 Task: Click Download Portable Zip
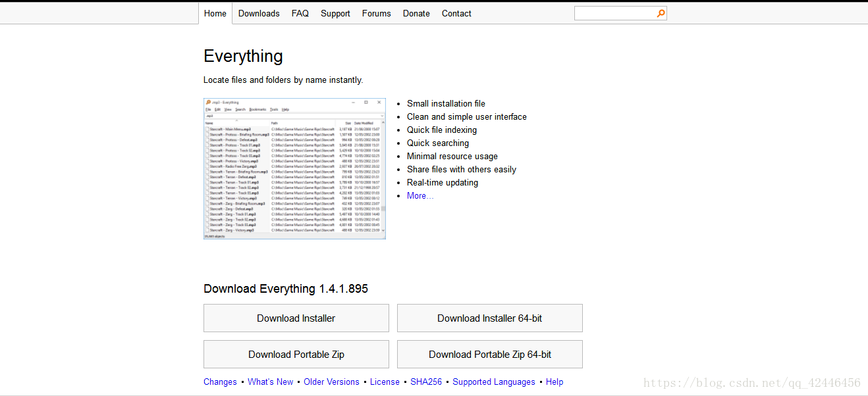tap(296, 354)
